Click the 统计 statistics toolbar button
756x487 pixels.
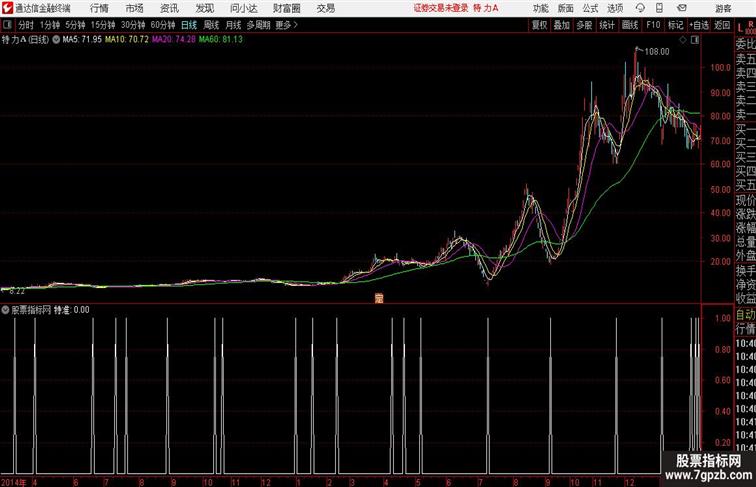click(x=607, y=25)
